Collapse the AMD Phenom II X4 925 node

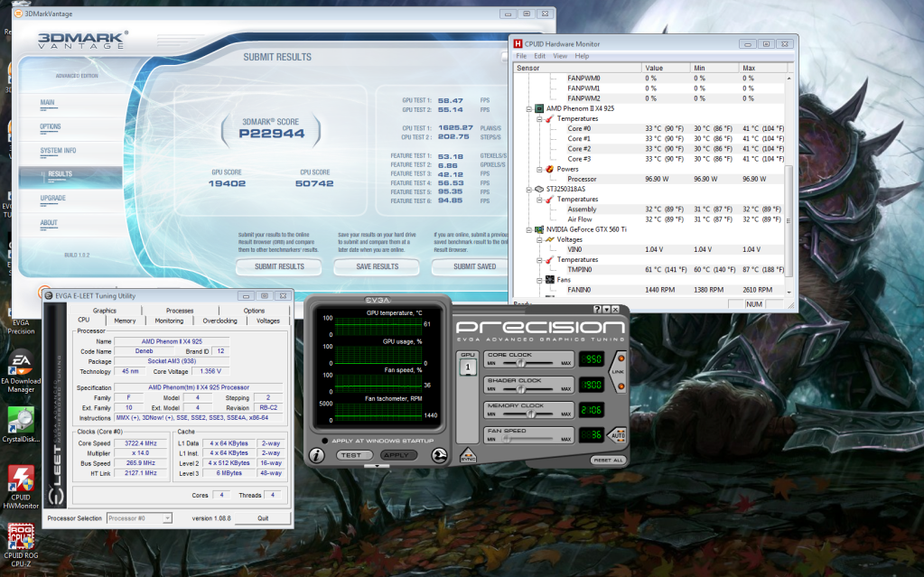pos(529,109)
